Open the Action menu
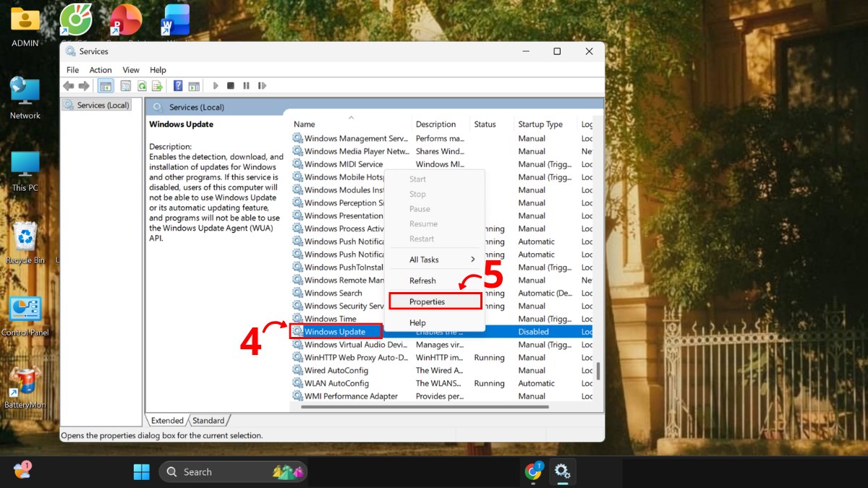The height and width of the screenshot is (488, 868). click(x=100, y=69)
